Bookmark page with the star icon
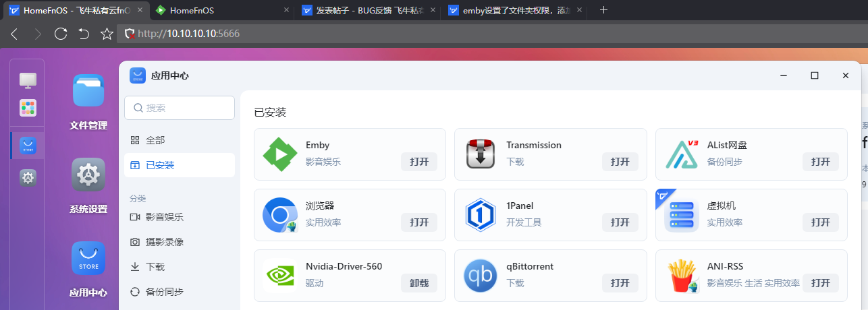This screenshot has height=310, width=868. click(107, 34)
